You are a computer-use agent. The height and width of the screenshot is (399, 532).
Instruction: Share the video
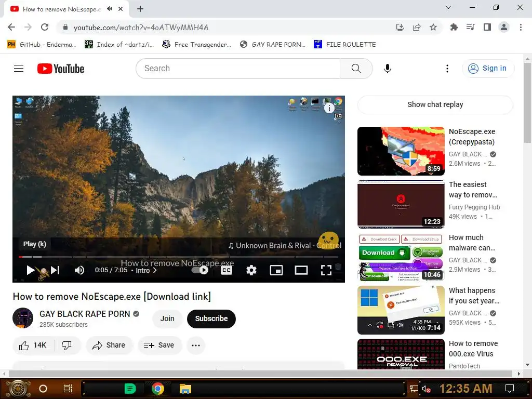point(109,345)
